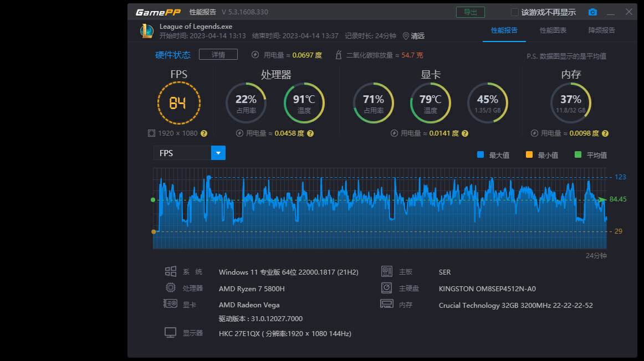Screen dimensions: 644x361
Task: Switch to the 性能图表 tab
Action: pyautogui.click(x=553, y=30)
